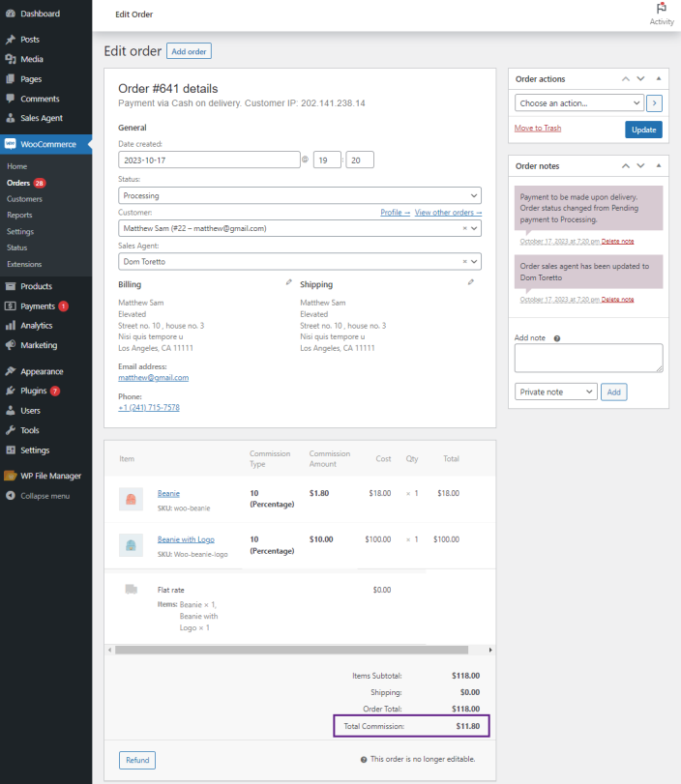Collapse the Order actions panel
The width and height of the screenshot is (681, 784).
(659, 78)
